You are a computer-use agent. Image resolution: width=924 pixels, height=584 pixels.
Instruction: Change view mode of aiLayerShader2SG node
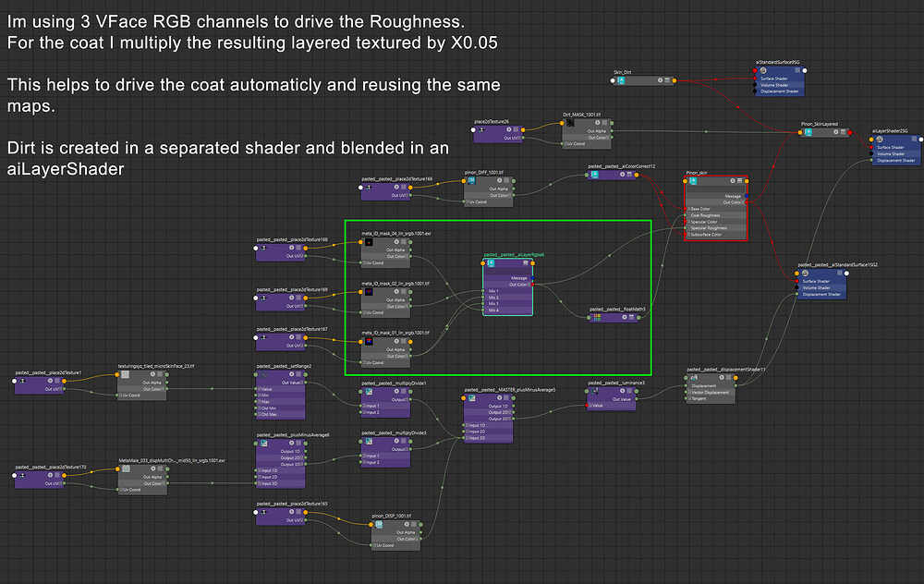914,140
